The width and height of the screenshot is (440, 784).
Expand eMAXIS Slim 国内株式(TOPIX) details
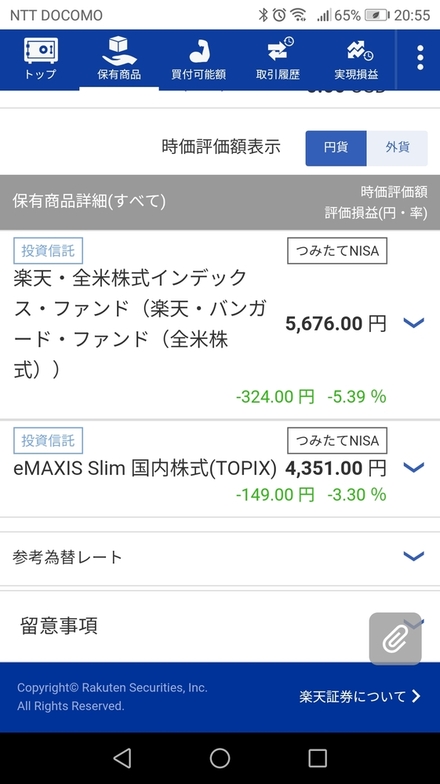414,468
